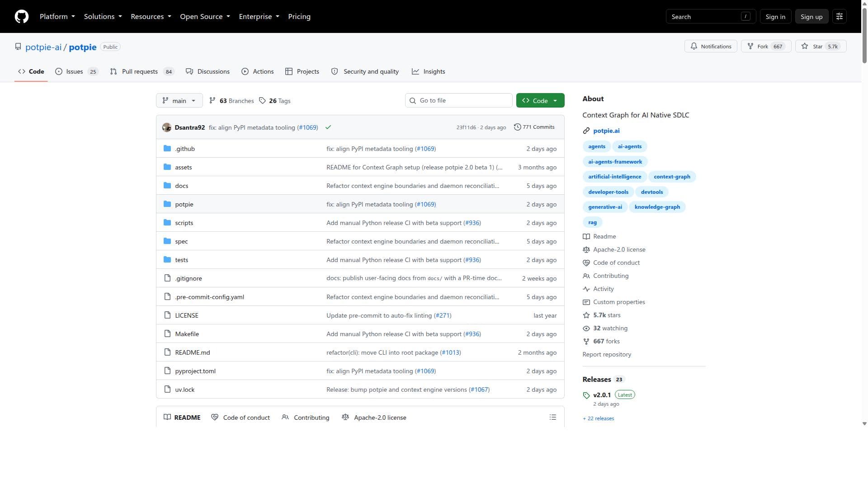Screen dimensions: 868x488
Task: Select the .github folder icon
Action: tap(167, 149)
